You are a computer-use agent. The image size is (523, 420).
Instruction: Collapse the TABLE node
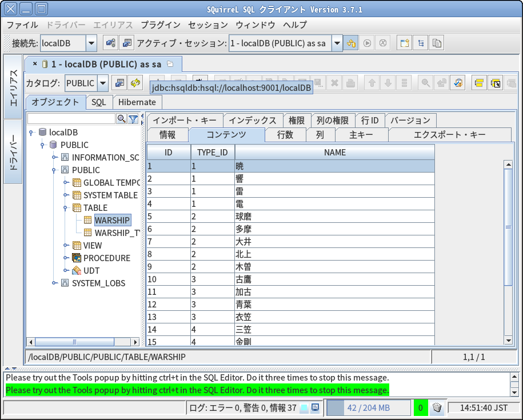[66, 207]
